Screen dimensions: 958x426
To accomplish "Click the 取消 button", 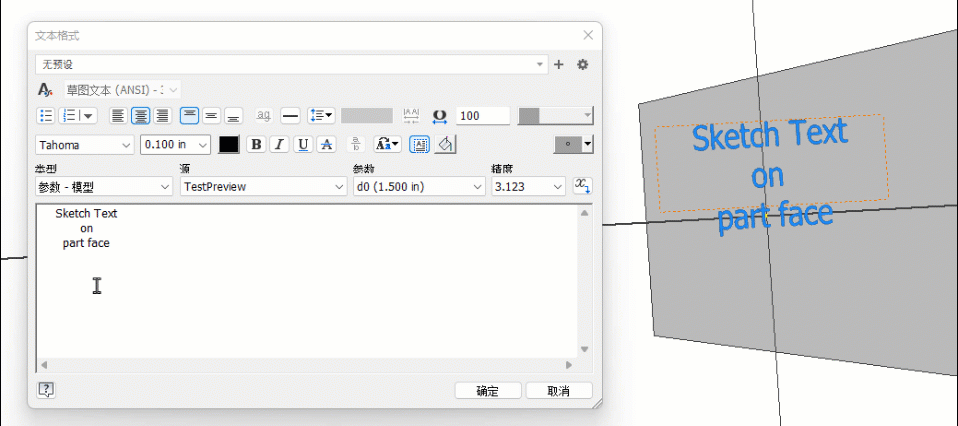I will tap(559, 391).
